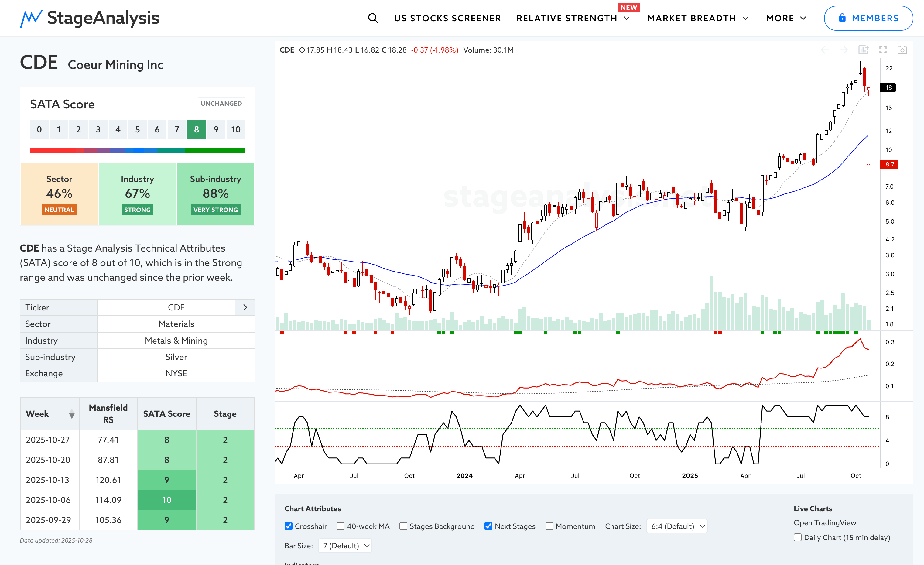Image resolution: width=924 pixels, height=565 pixels.
Task: Toggle fullscreen chart view icon
Action: 883,50
